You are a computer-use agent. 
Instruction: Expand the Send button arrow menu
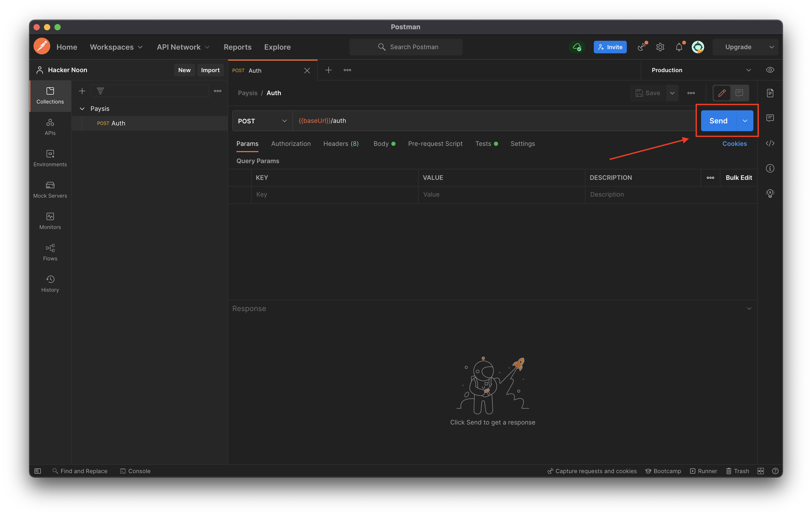pos(745,121)
